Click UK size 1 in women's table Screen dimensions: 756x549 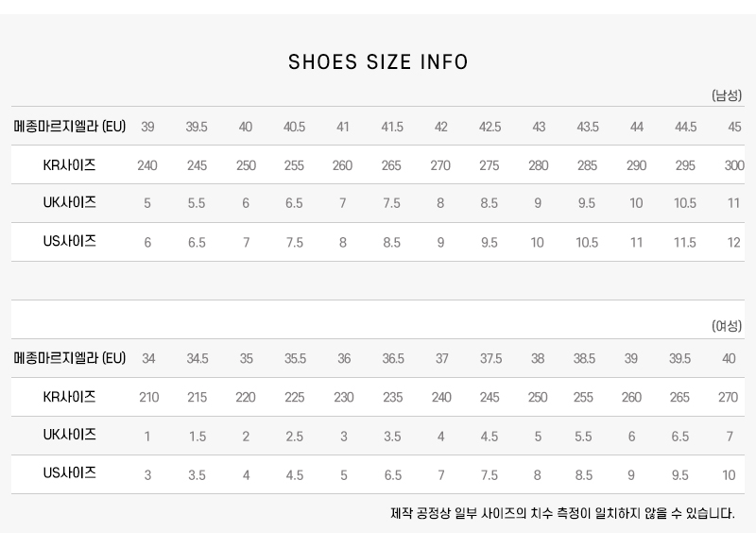(x=147, y=437)
